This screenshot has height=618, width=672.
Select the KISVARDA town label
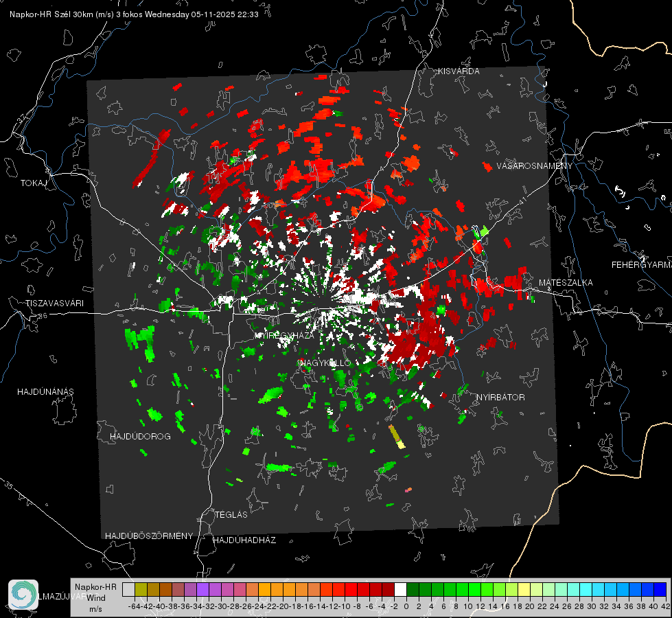459,71
